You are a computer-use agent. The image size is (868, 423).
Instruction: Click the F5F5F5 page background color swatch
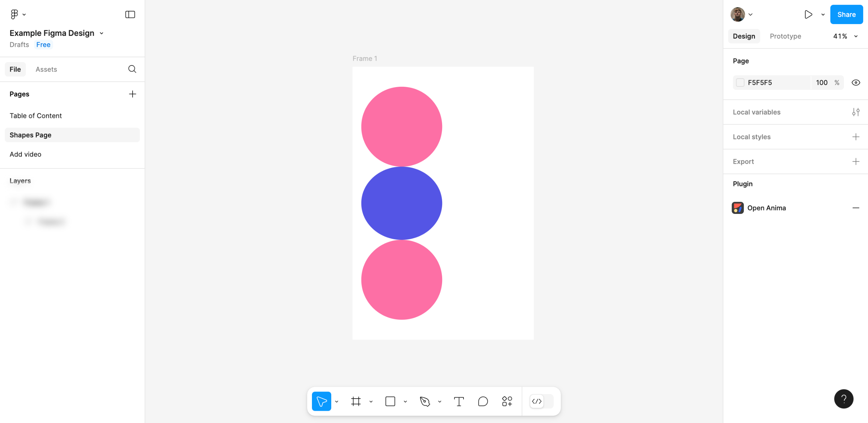click(740, 83)
